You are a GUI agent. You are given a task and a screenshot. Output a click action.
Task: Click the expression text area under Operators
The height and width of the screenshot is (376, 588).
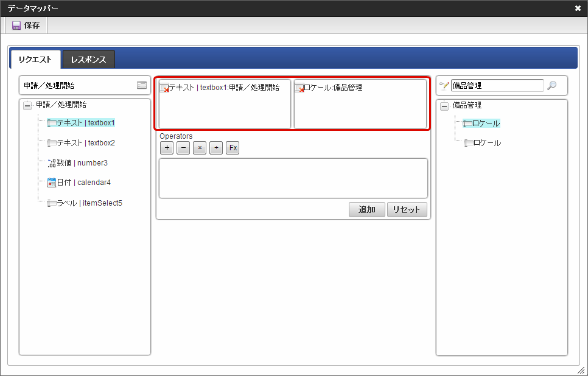pyautogui.click(x=293, y=178)
